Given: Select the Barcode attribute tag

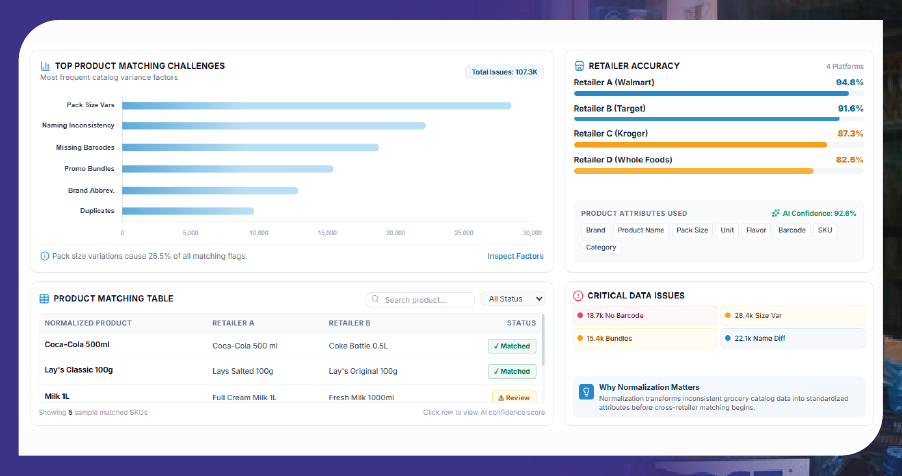Looking at the screenshot, I should click(x=792, y=230).
